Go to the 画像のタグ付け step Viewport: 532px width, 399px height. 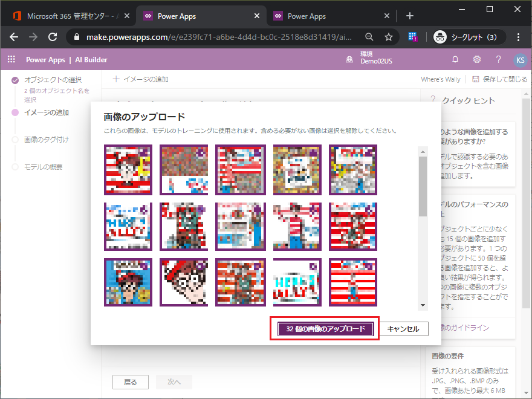tap(47, 140)
